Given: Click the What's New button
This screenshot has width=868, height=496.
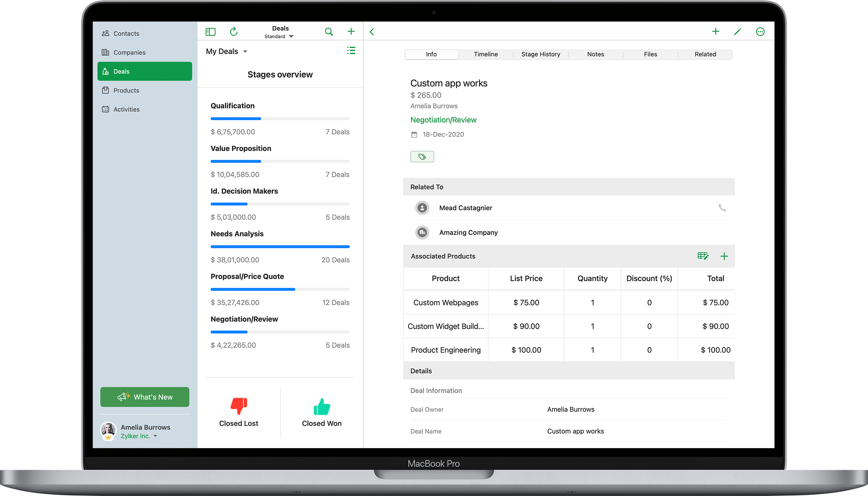Looking at the screenshot, I should [145, 397].
